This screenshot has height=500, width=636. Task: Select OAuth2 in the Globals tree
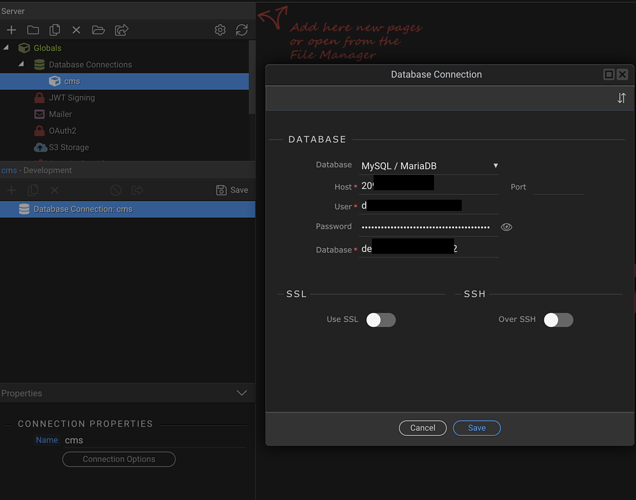pos(62,131)
